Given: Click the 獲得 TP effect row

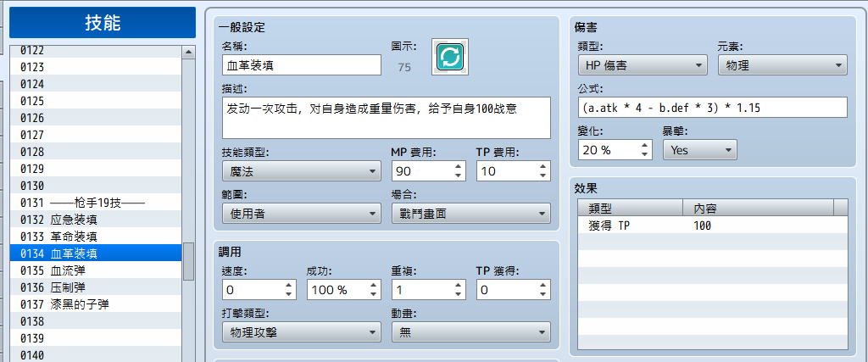Looking at the screenshot, I should pyautogui.click(x=712, y=226).
